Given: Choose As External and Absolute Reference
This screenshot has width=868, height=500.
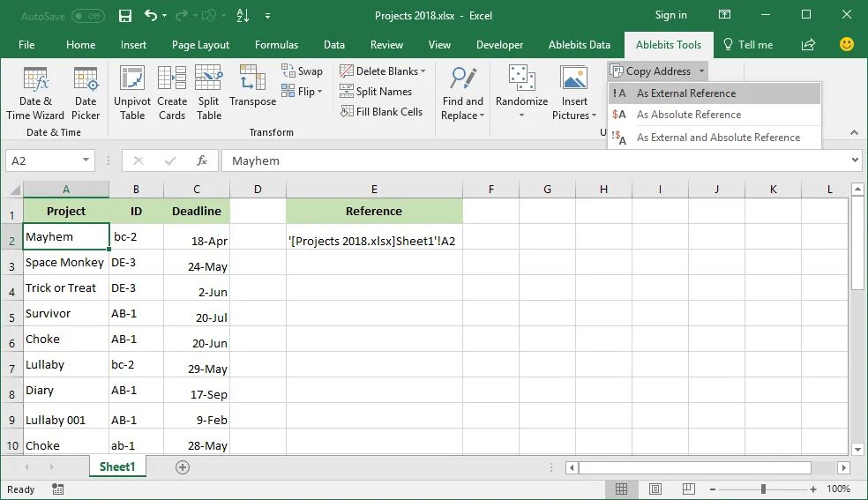Looking at the screenshot, I should pyautogui.click(x=715, y=138).
